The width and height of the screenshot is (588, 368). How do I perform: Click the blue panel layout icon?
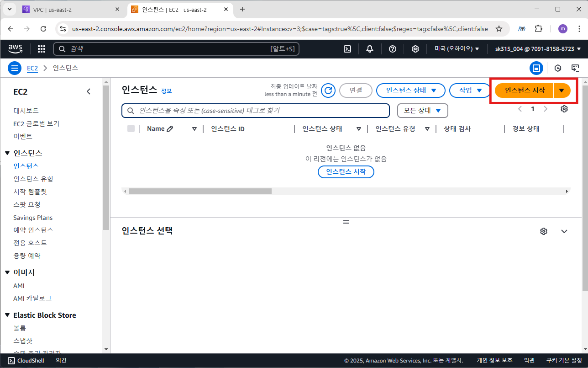pos(536,68)
